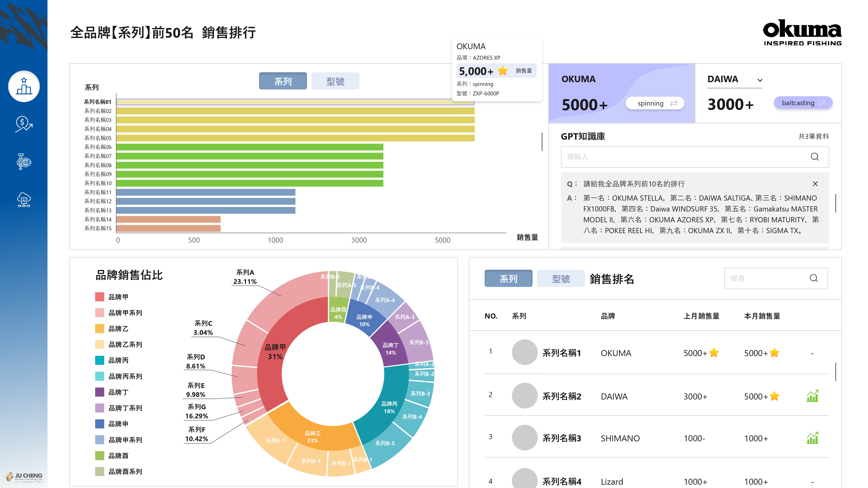Click the 系列 button above bar chart
The height and width of the screenshot is (488, 868).
pos(283,81)
